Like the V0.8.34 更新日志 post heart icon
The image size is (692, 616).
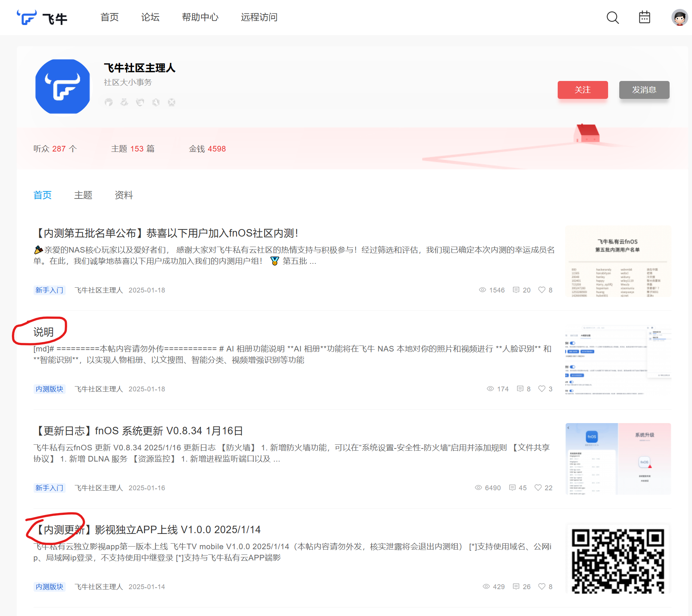[x=538, y=488]
